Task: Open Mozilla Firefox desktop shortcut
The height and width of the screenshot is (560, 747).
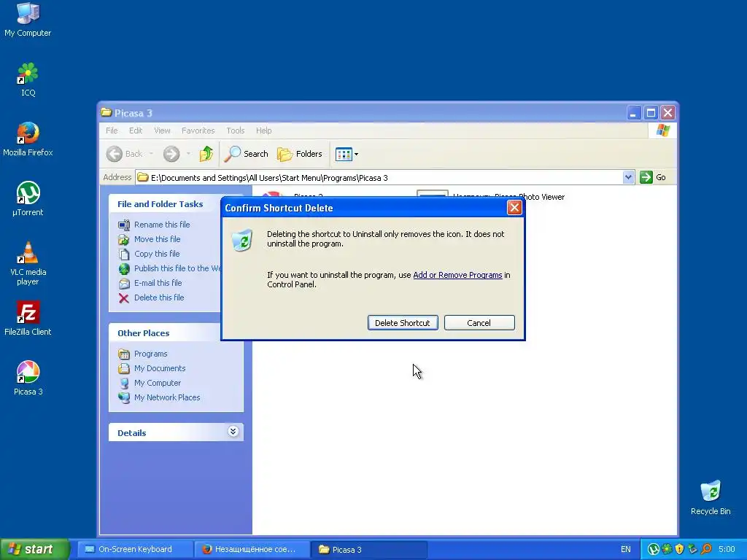Action: [28, 139]
